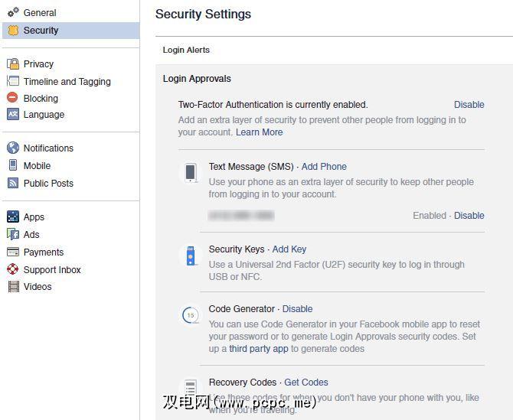Open the Payments settings page
Viewport: 513px width, 420px height.
(44, 252)
